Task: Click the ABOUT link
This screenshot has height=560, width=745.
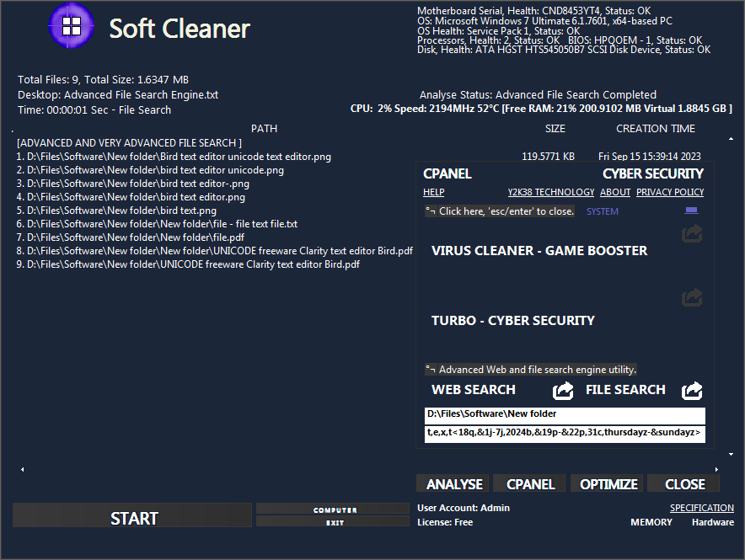Action: coord(614,192)
